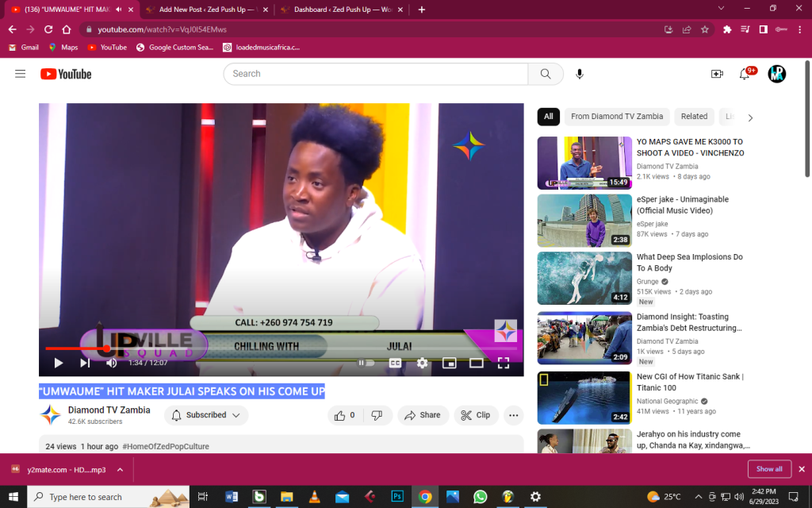
Task: Open Diamond Insight Toasting Zambia's Debt video
Action: tap(689, 322)
